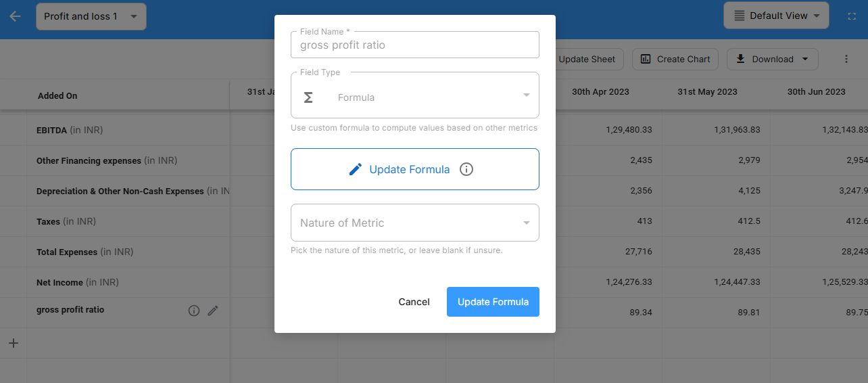This screenshot has width=868, height=383.
Task: Click info icon next to Update Formula
Action: point(466,169)
